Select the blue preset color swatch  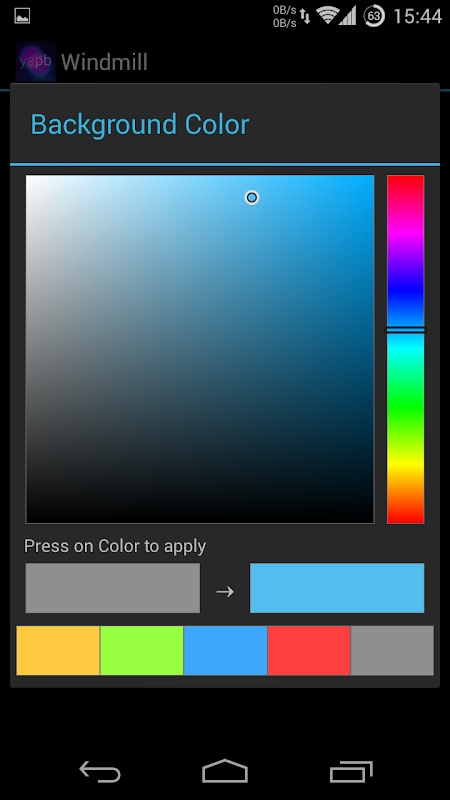(x=226, y=651)
